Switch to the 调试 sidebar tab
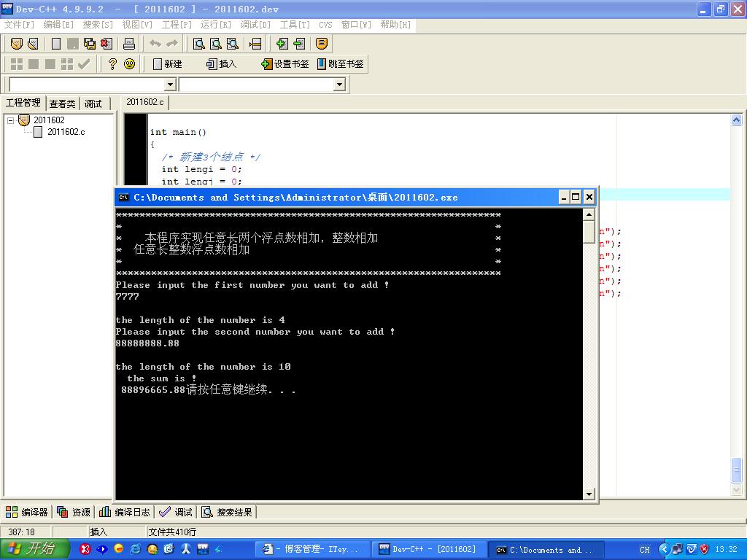This screenshot has width=747, height=560. click(x=93, y=104)
